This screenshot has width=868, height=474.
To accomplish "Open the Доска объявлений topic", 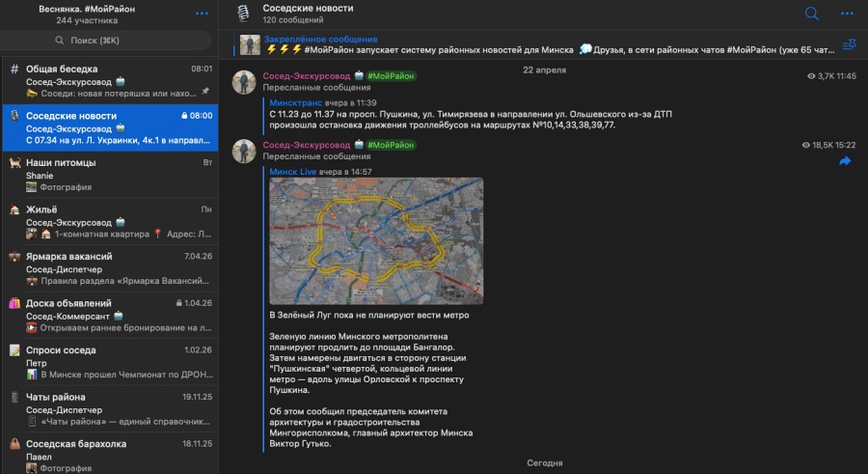I will pos(108,315).
